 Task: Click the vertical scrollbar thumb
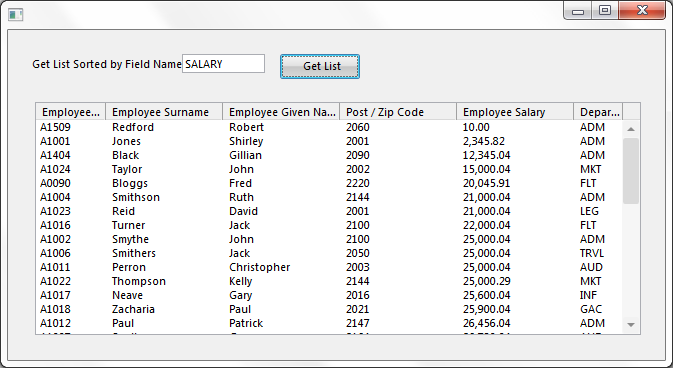631,171
